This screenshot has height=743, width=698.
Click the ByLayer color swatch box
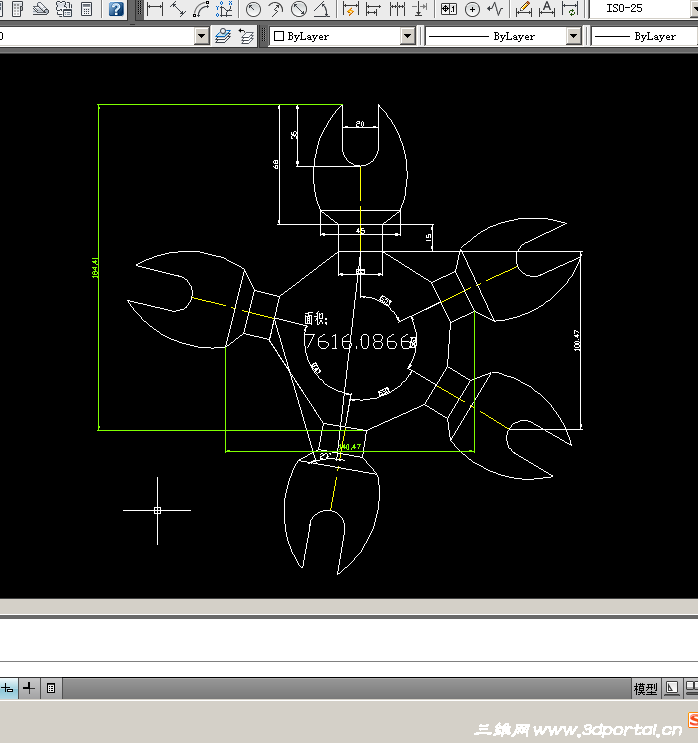pyautogui.click(x=279, y=36)
